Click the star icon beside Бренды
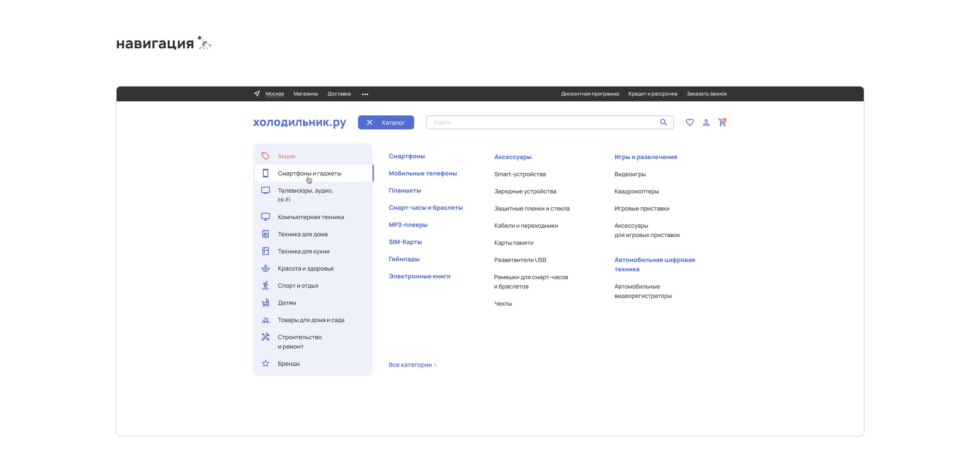This screenshot has width=980, height=476. pyautogui.click(x=266, y=363)
